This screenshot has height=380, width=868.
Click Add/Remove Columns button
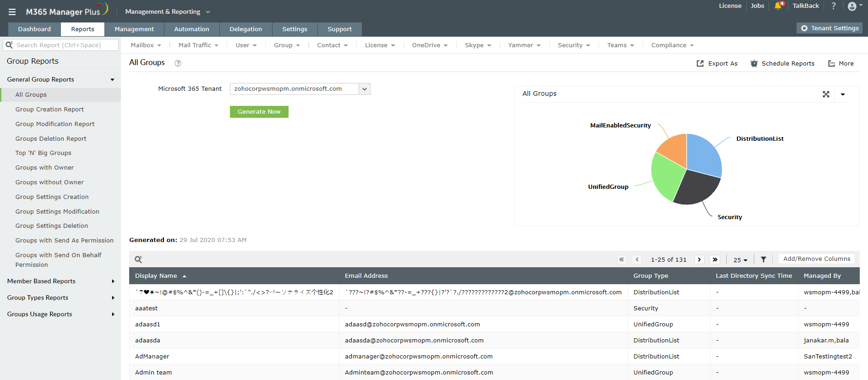click(817, 259)
